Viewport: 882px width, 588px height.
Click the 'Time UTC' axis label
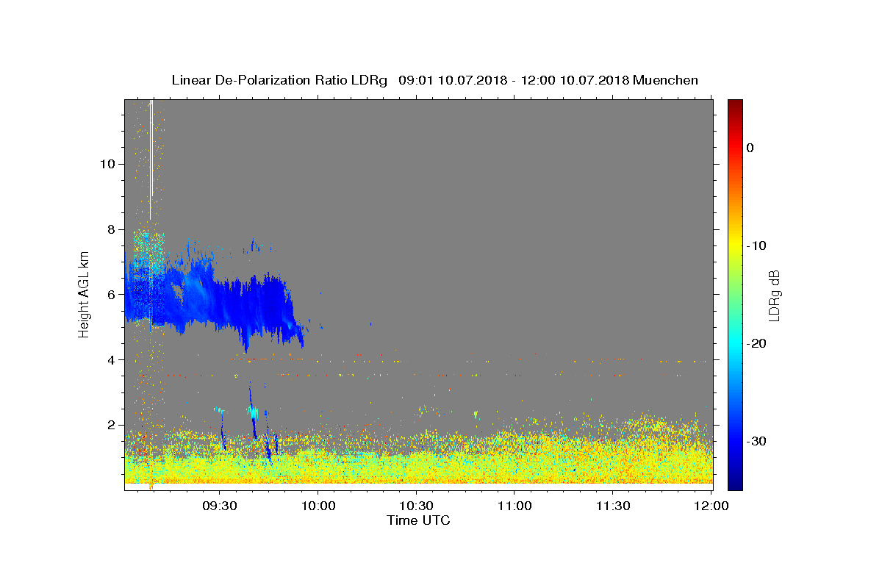(418, 520)
